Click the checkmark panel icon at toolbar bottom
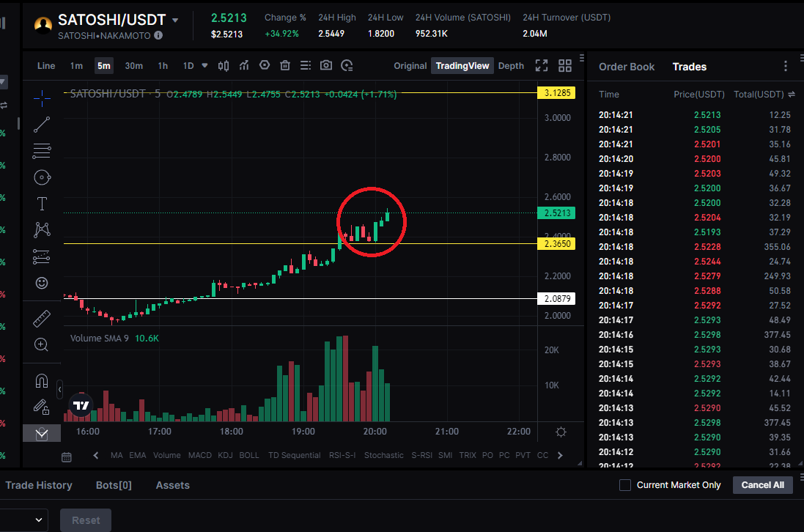The height and width of the screenshot is (532, 804). [42, 434]
